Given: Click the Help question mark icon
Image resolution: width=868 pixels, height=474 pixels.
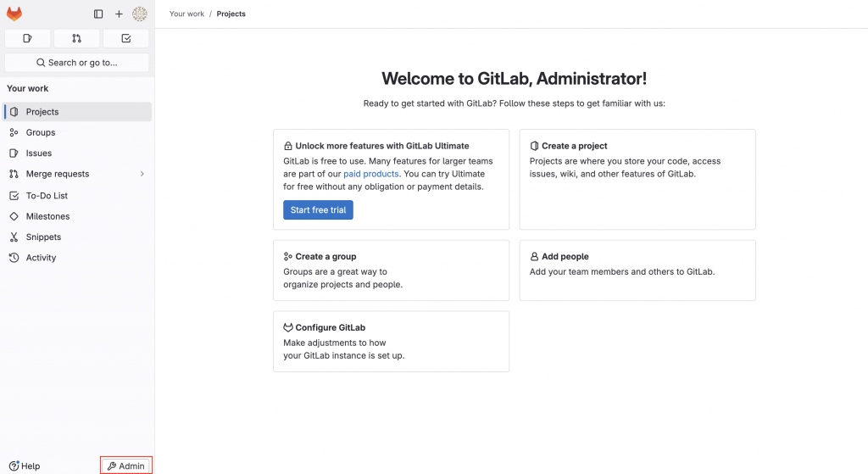Looking at the screenshot, I should click(14, 466).
